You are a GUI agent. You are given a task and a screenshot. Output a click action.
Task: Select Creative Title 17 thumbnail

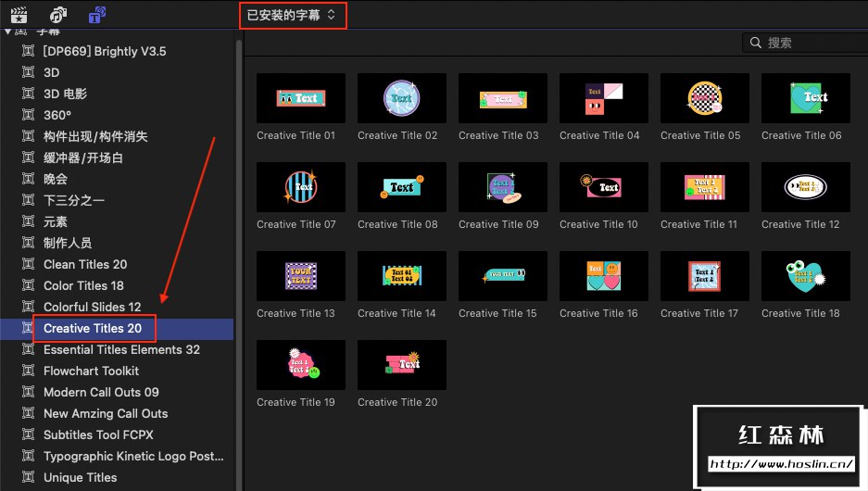[x=705, y=276]
